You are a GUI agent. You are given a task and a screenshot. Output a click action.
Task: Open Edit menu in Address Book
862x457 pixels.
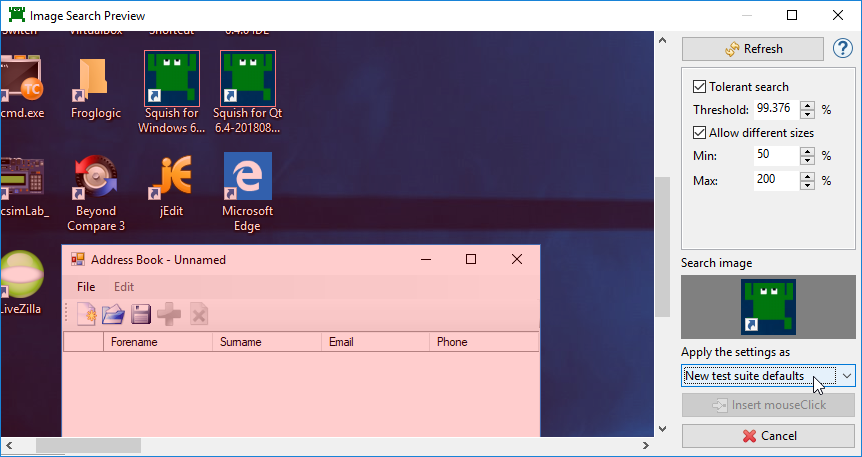(x=124, y=287)
